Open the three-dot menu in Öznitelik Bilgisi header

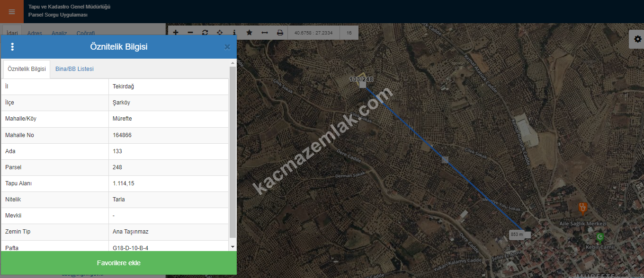coord(12,47)
